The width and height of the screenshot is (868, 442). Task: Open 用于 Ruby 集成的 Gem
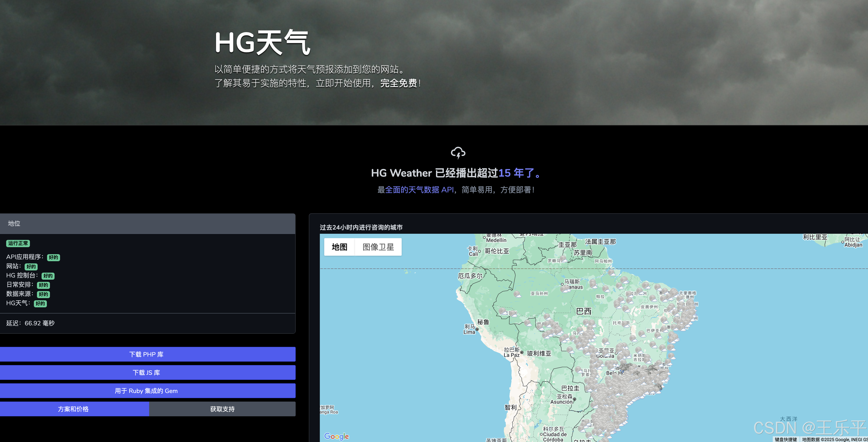click(x=146, y=391)
